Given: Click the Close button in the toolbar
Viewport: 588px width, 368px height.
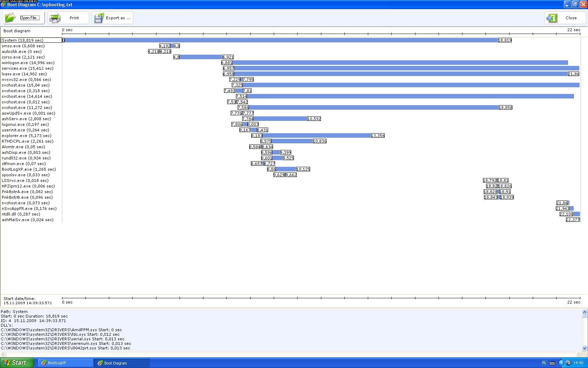Looking at the screenshot, I should click(565, 18).
